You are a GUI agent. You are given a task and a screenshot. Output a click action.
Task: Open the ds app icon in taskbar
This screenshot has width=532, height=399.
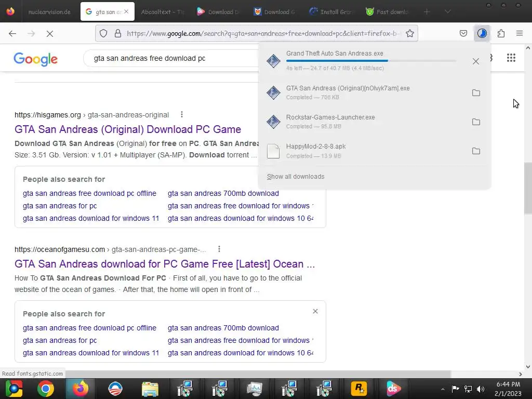coord(394,389)
